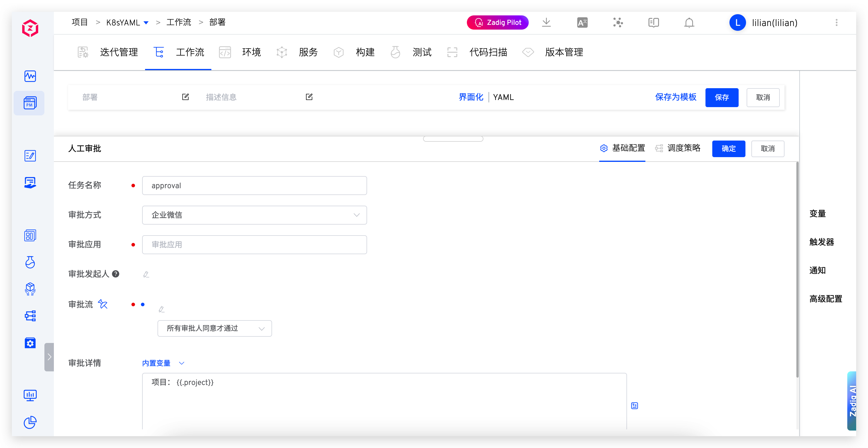Switch editor view back to 界面化 mode
Screen dimensions: 868x448
pos(471,97)
